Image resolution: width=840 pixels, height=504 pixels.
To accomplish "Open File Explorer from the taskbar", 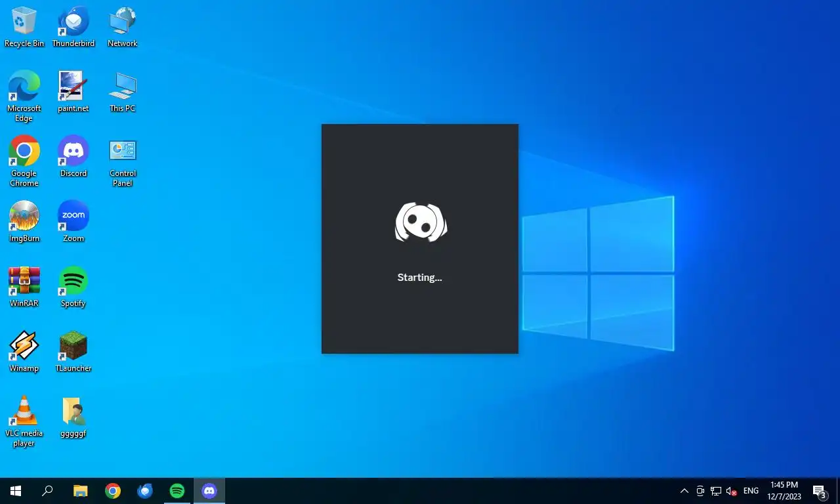I will point(80,491).
